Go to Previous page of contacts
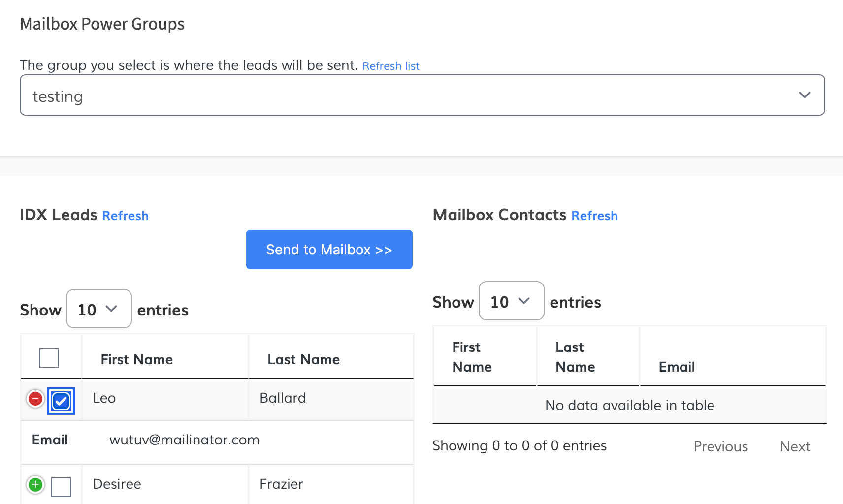The width and height of the screenshot is (843, 504). coord(720,446)
